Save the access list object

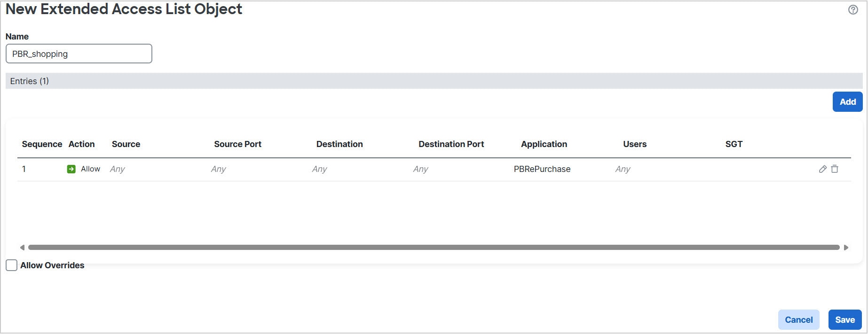point(844,320)
